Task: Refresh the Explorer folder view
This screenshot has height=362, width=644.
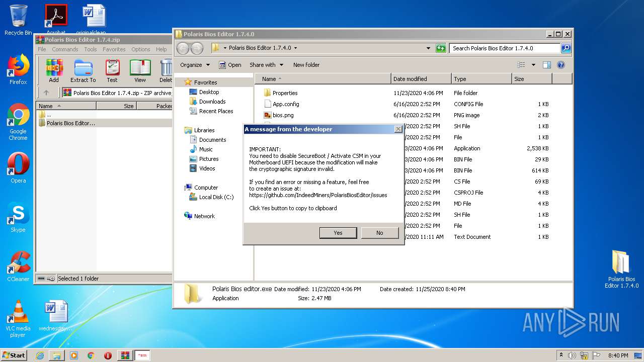Action: click(x=441, y=48)
